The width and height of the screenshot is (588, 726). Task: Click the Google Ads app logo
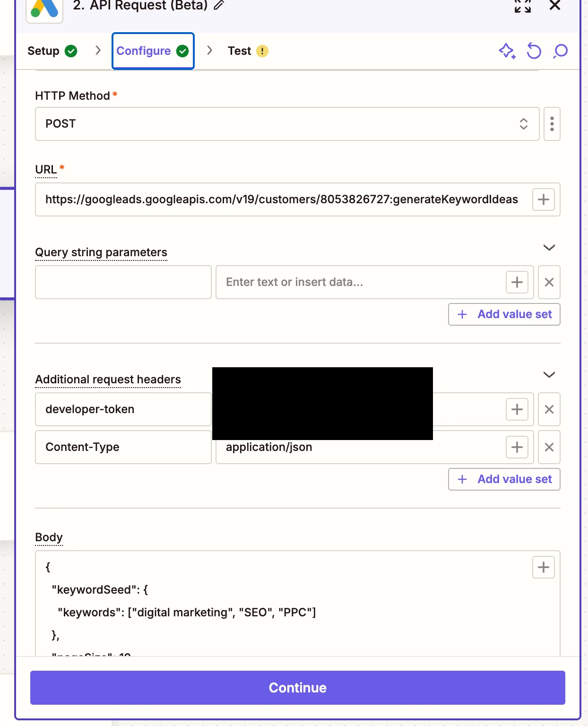(x=44, y=9)
